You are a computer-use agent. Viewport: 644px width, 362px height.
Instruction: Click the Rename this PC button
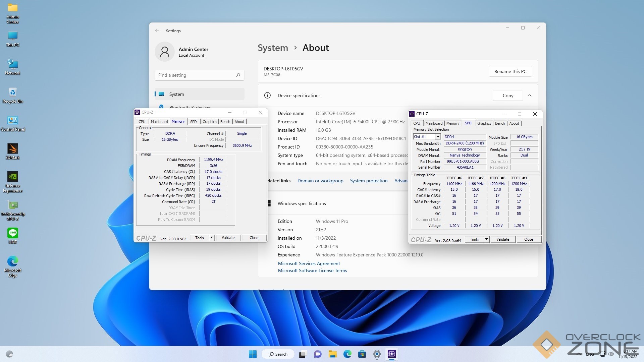(510, 71)
